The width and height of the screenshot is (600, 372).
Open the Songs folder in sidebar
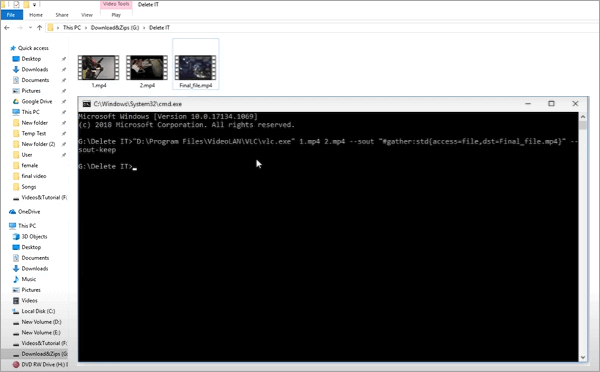point(29,187)
